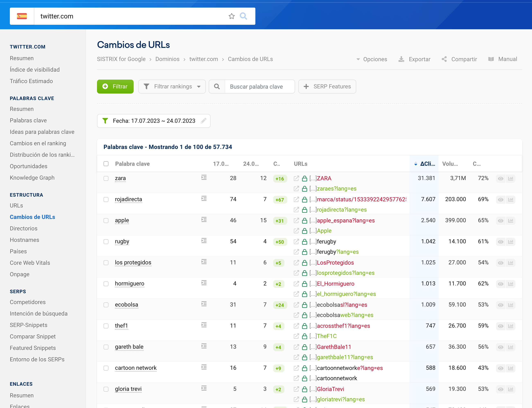Show SERP list icon for apple row

(x=204, y=220)
